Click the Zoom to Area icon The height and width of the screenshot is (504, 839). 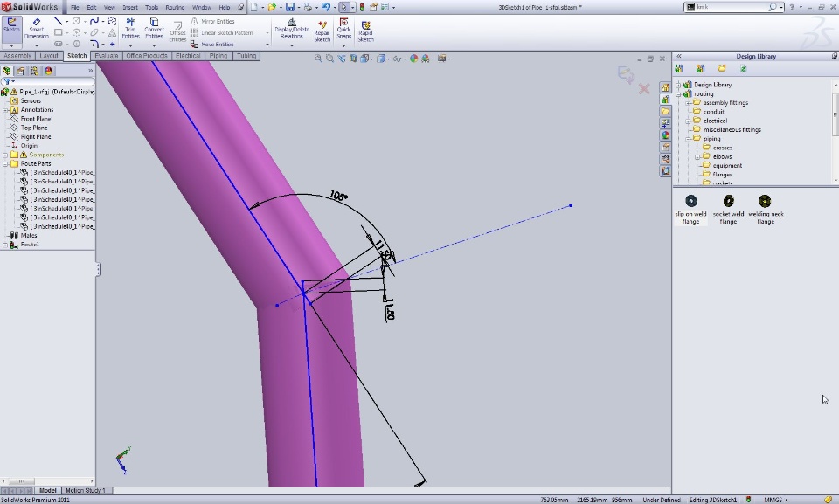pos(329,59)
